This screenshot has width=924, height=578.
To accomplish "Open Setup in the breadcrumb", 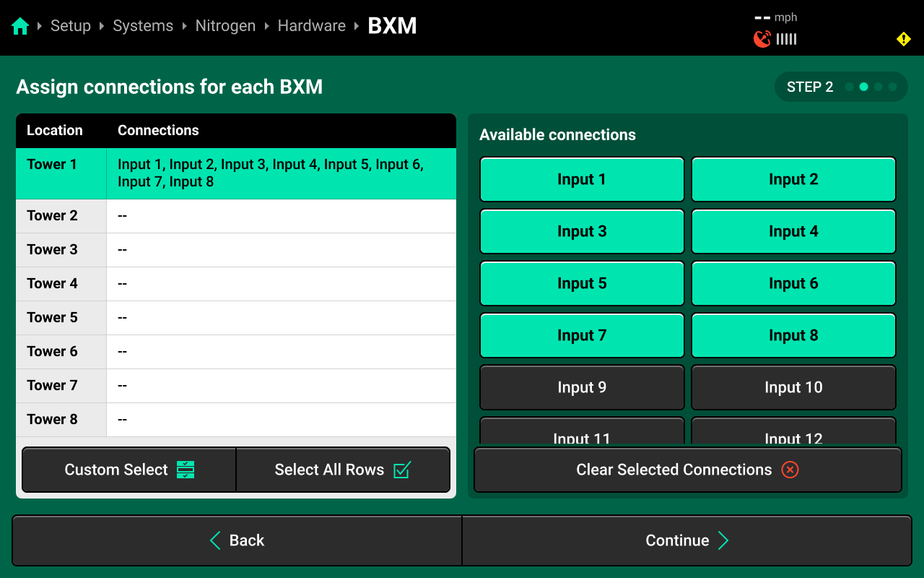I will click(x=71, y=26).
